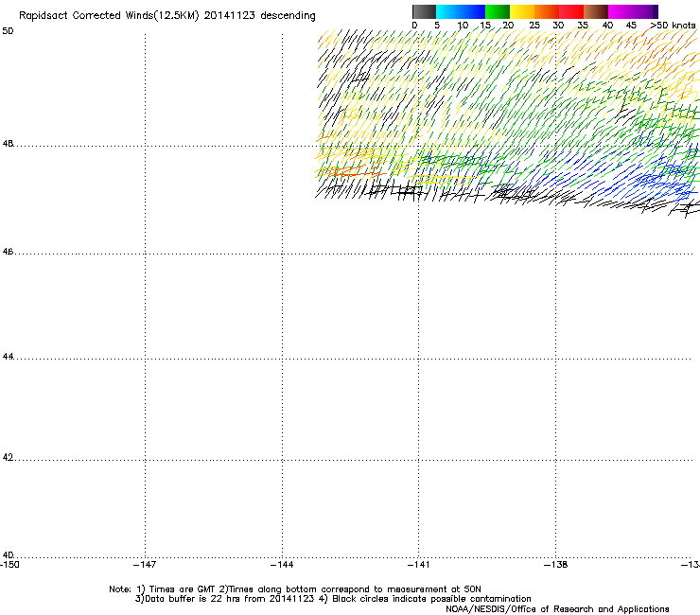Click legend tick label 10
The width and height of the screenshot is (700, 615).
pos(463,26)
